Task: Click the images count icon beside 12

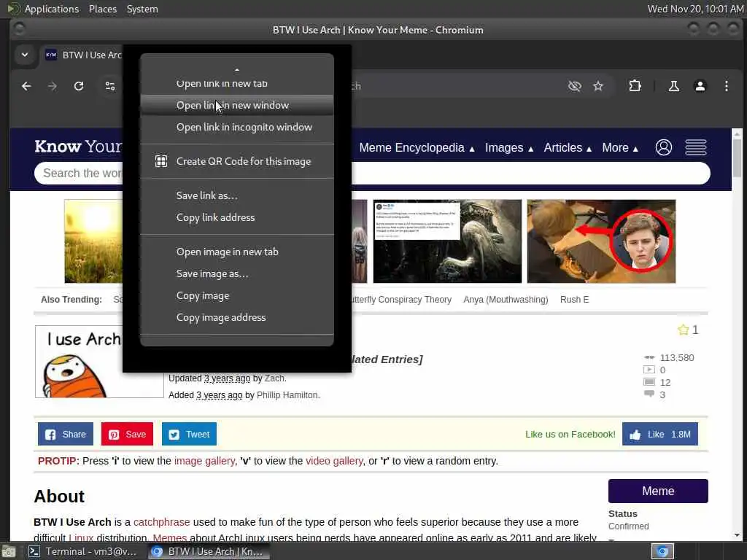Action: (649, 382)
